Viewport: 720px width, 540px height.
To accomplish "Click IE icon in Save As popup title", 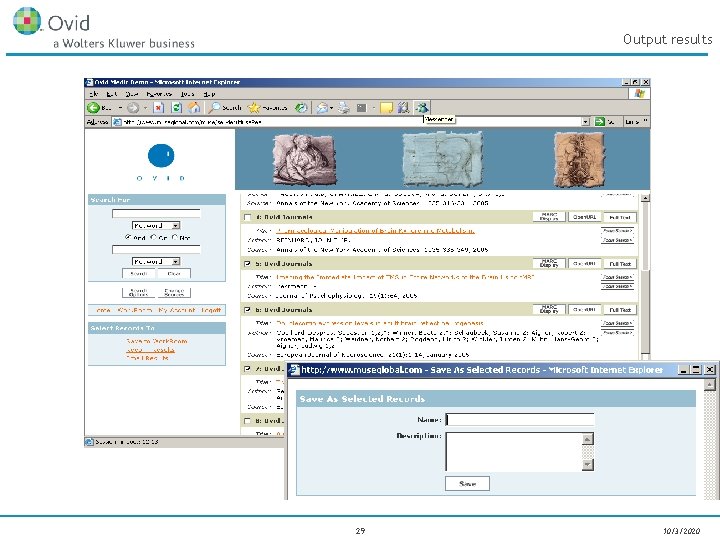I will click(x=294, y=370).
